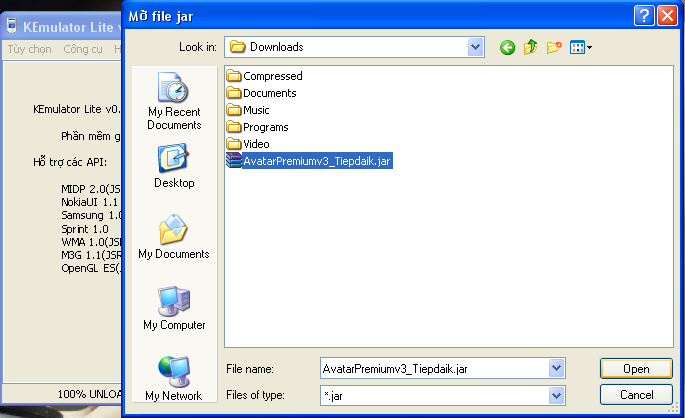Viewport: 685px width, 418px height.
Task: Select the Music folder
Action: tap(248, 110)
